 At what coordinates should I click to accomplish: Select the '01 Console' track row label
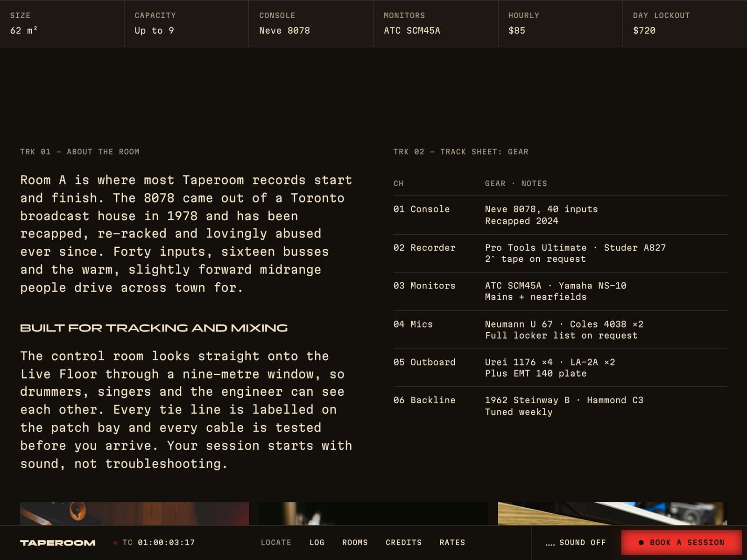coord(422,209)
